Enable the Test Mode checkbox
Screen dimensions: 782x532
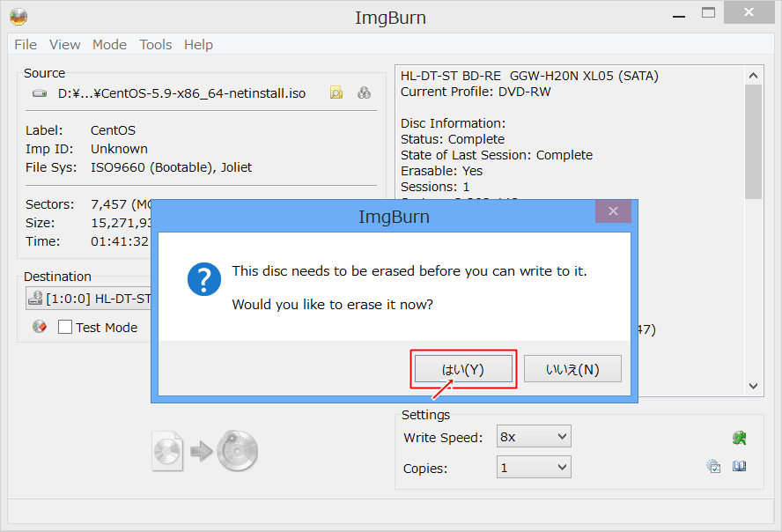pyautogui.click(x=65, y=327)
